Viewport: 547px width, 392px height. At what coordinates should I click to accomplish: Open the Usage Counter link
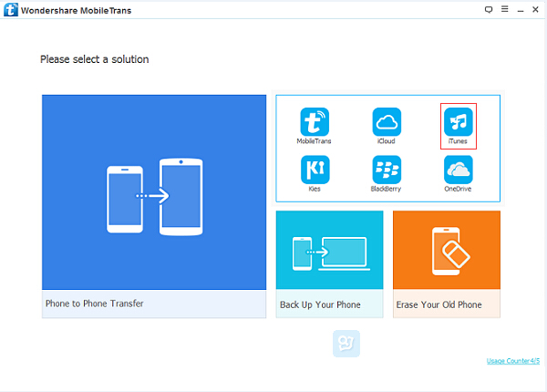tap(512, 361)
